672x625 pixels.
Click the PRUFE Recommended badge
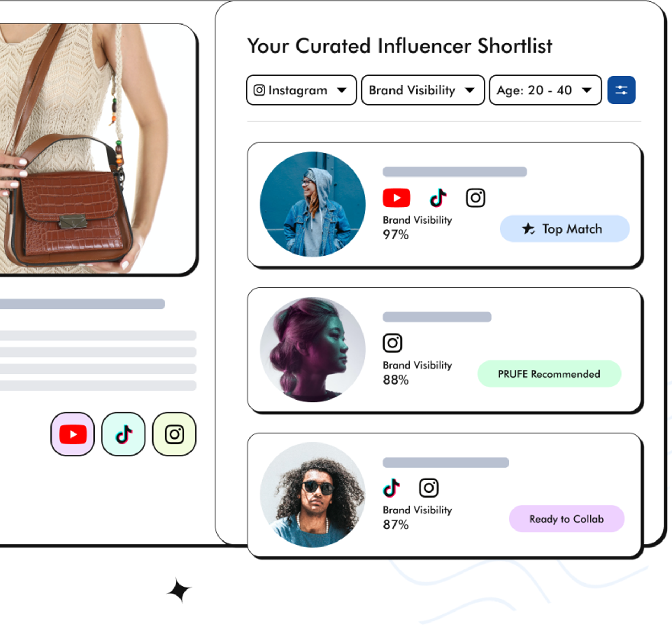(x=549, y=374)
